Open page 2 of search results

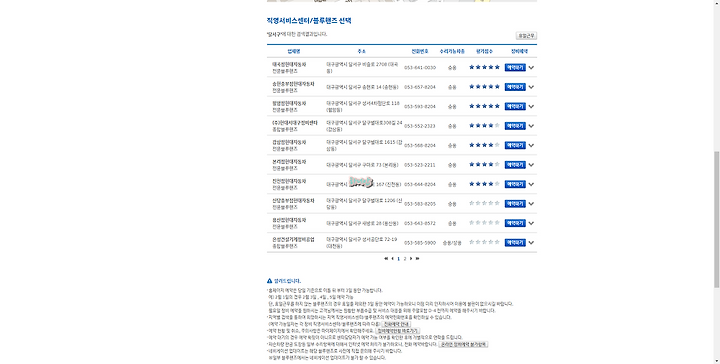(x=405, y=258)
